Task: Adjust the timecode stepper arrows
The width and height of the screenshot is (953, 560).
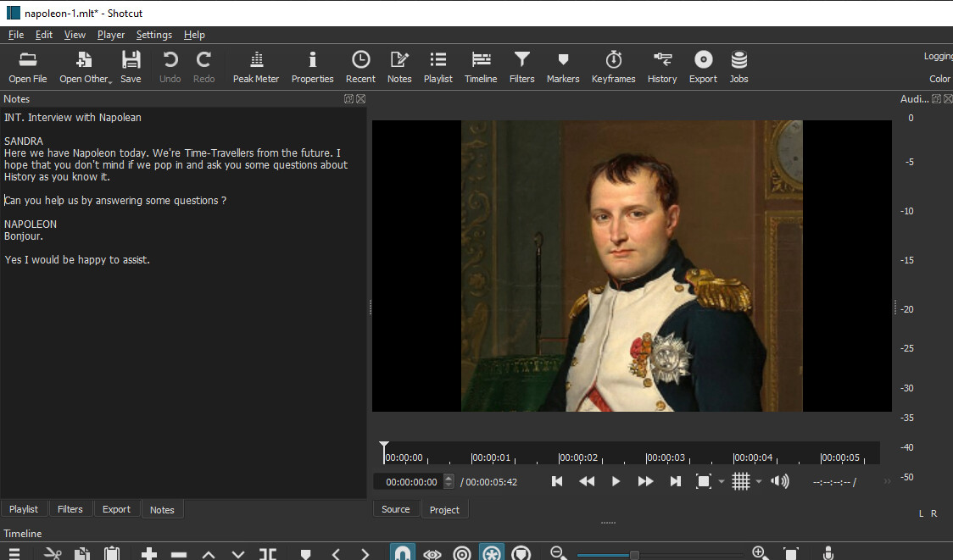Action: 449,482
